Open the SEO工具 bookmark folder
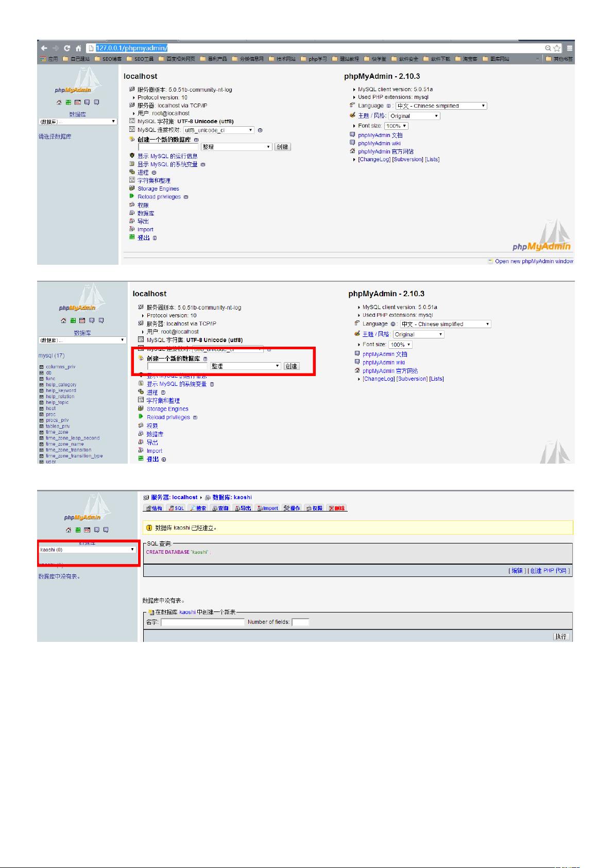The image size is (614, 868). click(140, 59)
